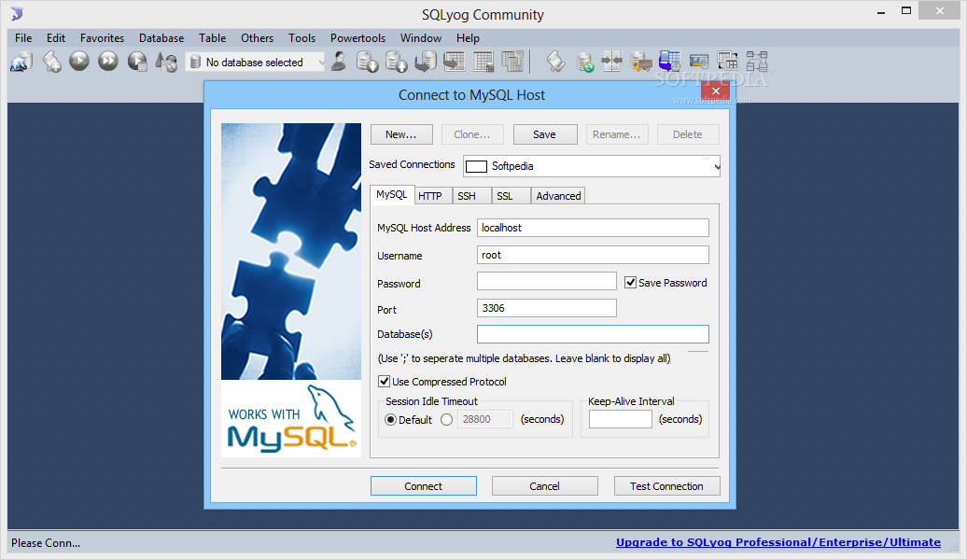The width and height of the screenshot is (967, 560).
Task: Open the Database menu
Action: [161, 38]
